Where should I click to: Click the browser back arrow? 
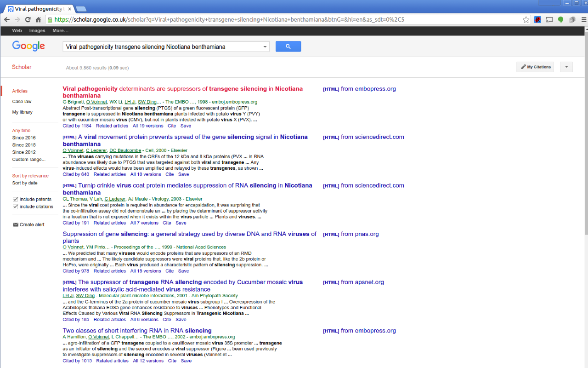tap(6, 20)
